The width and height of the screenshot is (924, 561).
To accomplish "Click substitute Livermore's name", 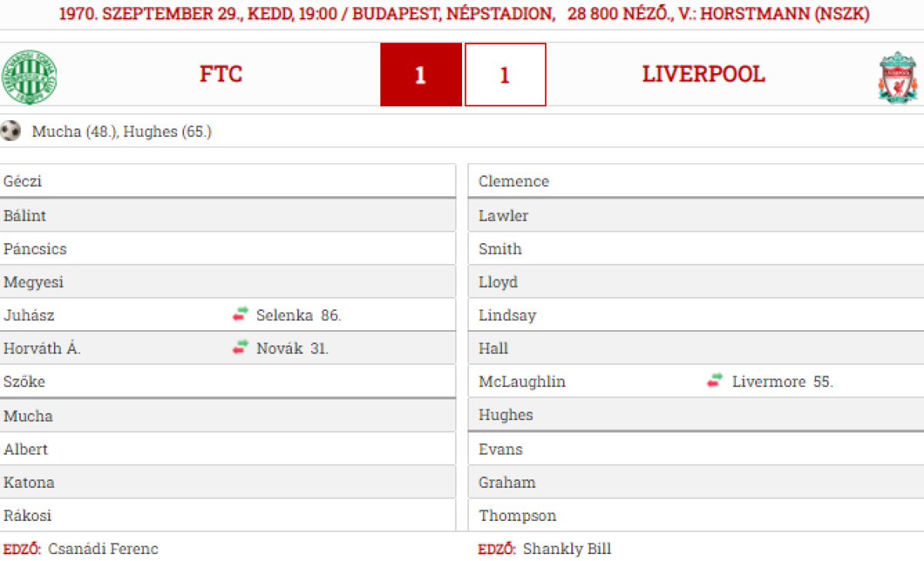I will pyautogui.click(x=768, y=382).
